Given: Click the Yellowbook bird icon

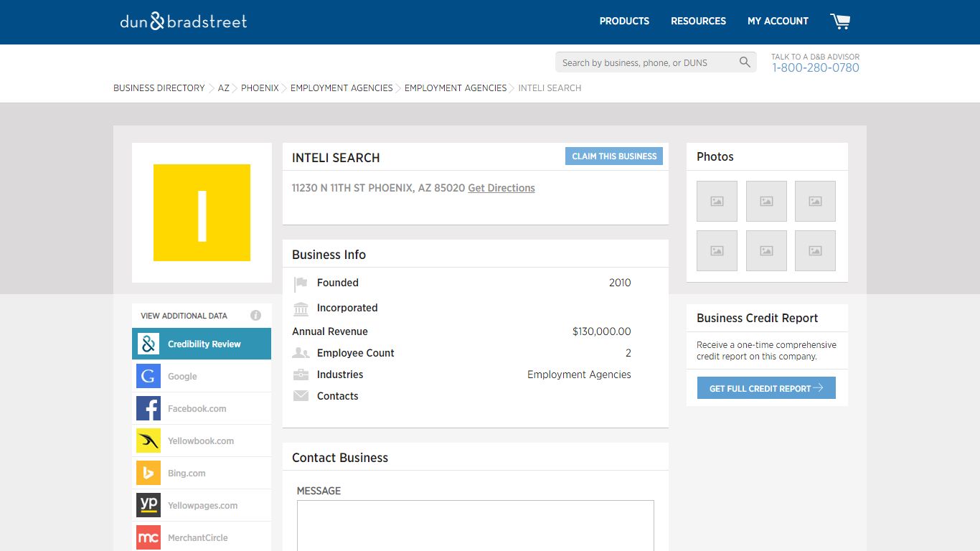Looking at the screenshot, I should (x=149, y=441).
